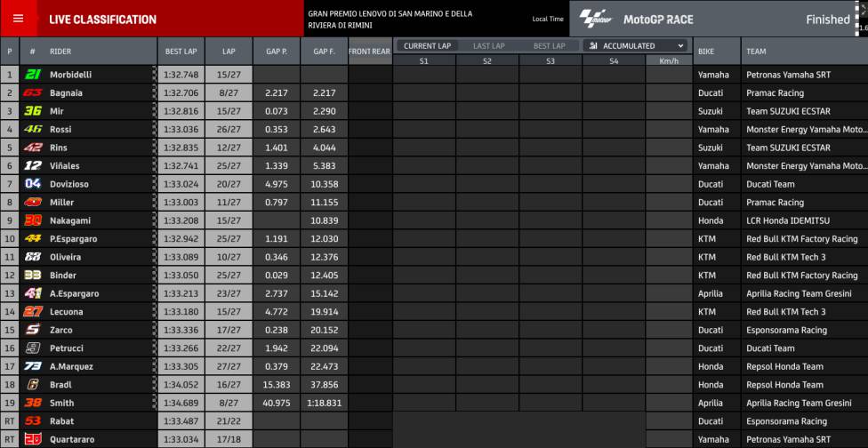
Task: Click the GAP P. column header
Action: (277, 52)
